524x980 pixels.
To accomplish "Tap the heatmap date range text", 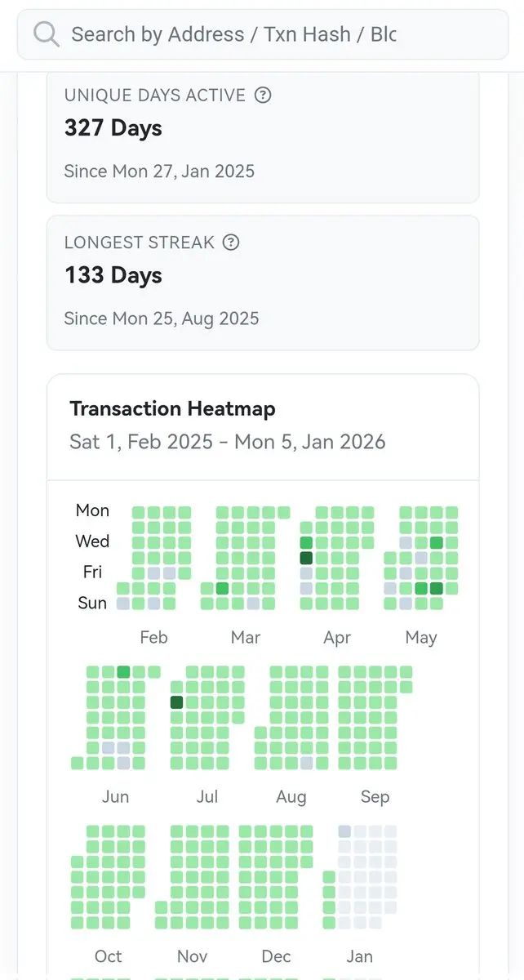I will tap(227, 442).
